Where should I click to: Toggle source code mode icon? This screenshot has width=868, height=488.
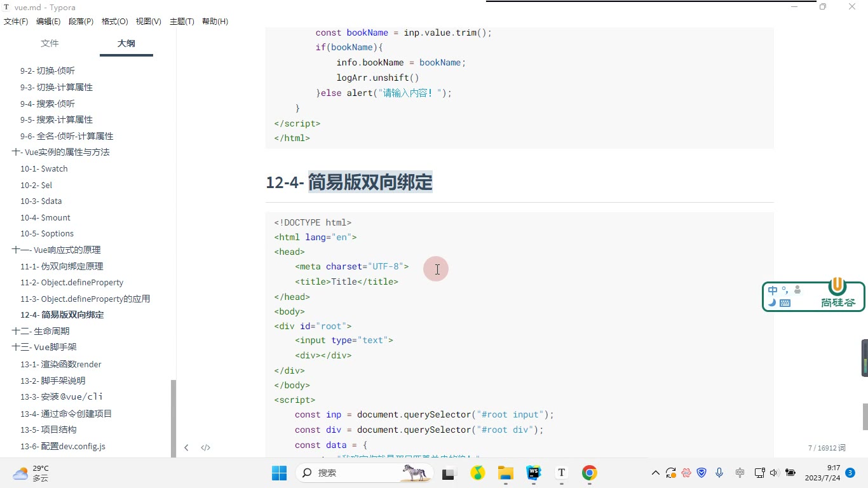pyautogui.click(x=206, y=447)
